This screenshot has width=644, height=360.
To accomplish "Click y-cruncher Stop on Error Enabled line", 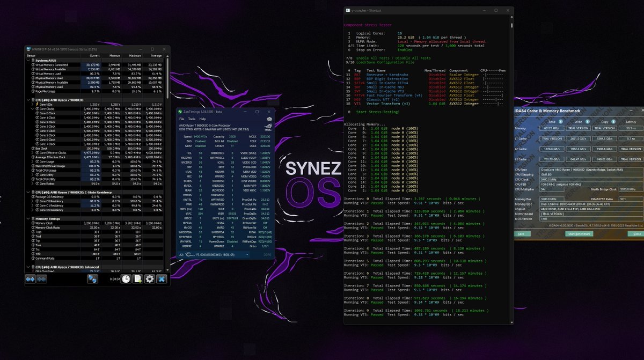I will [x=380, y=50].
